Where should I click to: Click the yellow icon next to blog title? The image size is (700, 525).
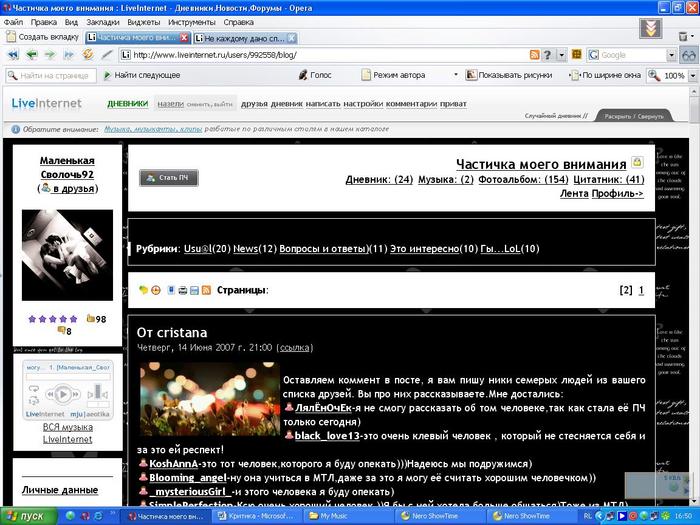pos(637,162)
